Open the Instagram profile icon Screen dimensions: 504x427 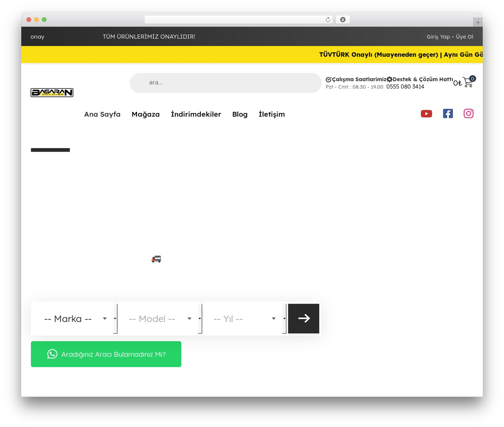469,113
